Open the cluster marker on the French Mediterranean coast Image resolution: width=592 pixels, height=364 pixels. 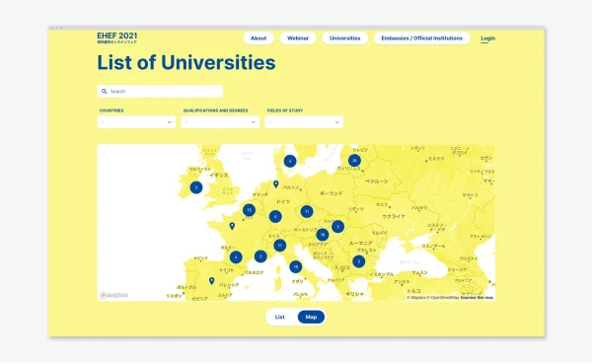260,256
